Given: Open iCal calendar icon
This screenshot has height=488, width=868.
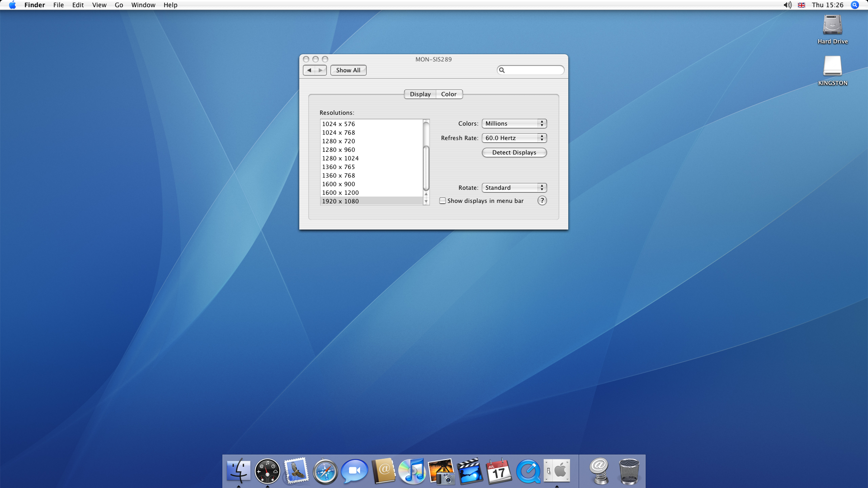Looking at the screenshot, I should pyautogui.click(x=499, y=471).
